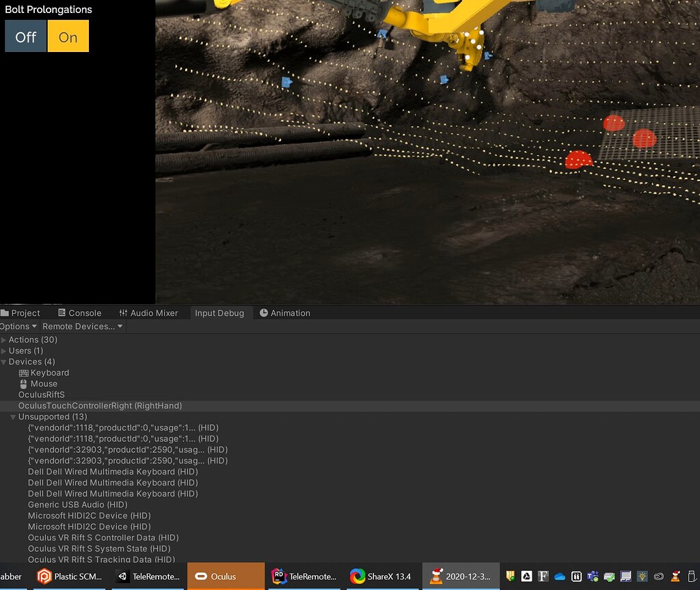Click the Audio Mixer sliders icon

(123, 312)
